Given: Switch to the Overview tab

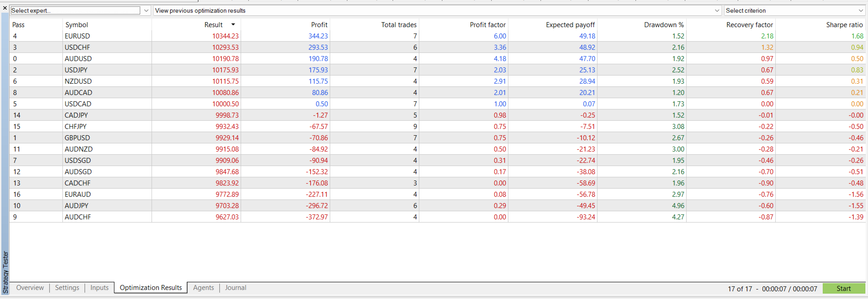Looking at the screenshot, I should (30, 288).
